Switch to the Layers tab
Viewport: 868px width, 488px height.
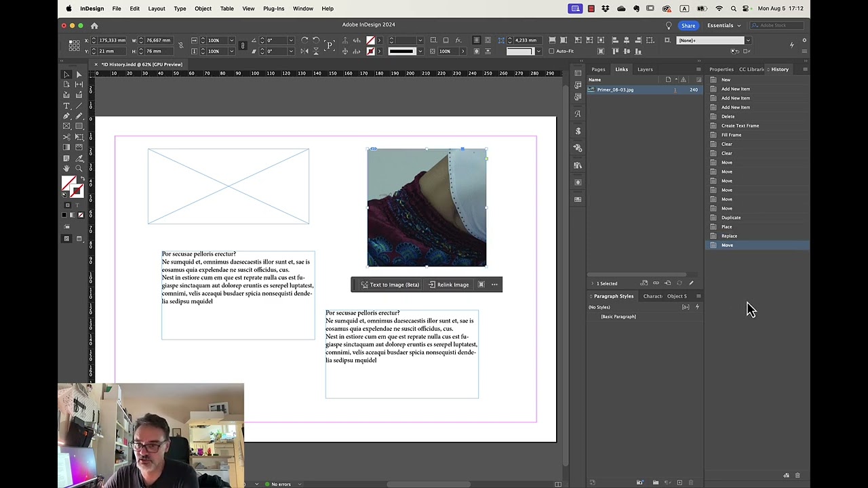tap(644, 69)
